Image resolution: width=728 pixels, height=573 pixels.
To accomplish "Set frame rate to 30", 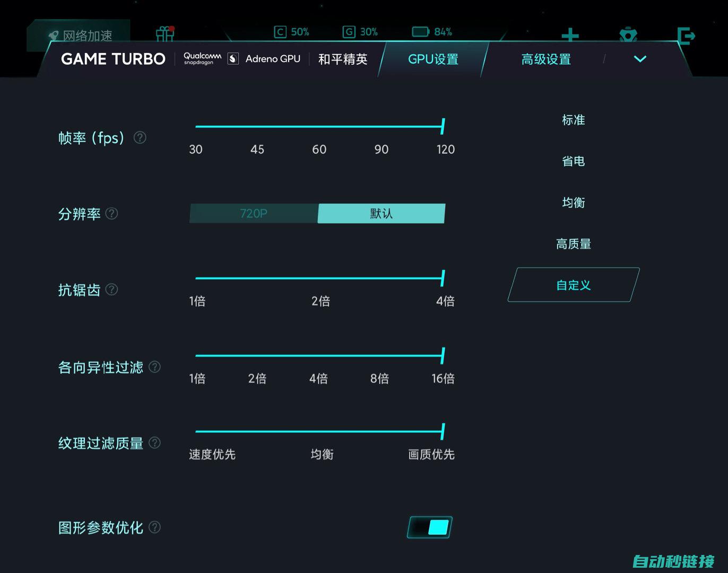I will pos(196,150).
